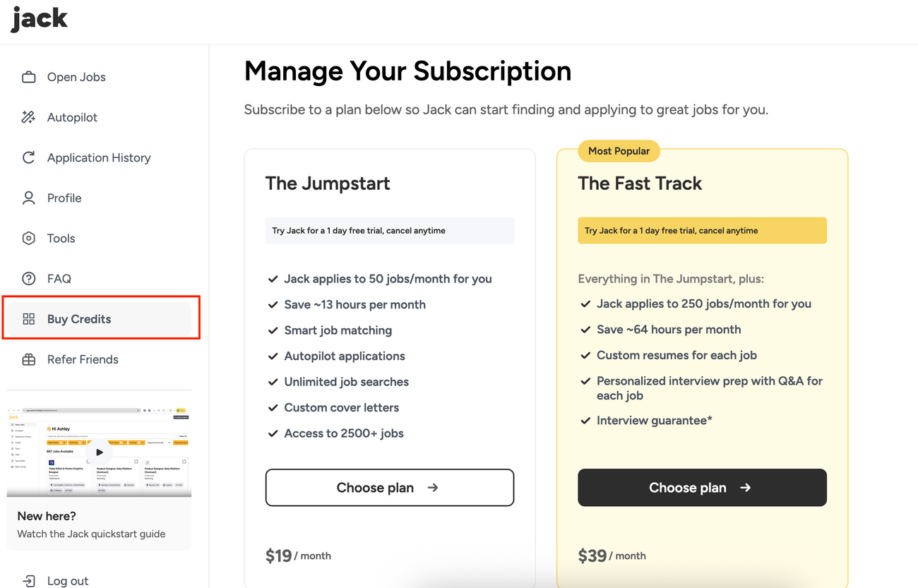
Task: Click the Buy Credits grid icon
Action: pyautogui.click(x=29, y=319)
